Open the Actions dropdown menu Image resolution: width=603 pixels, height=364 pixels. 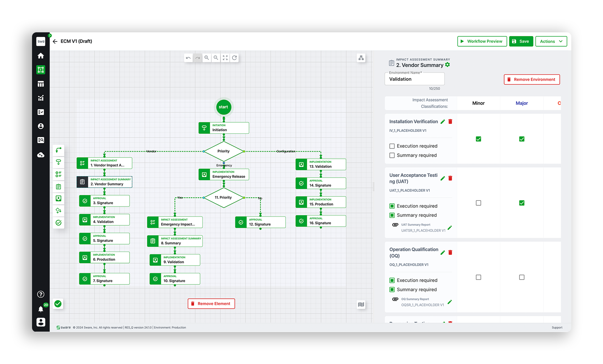click(x=551, y=41)
